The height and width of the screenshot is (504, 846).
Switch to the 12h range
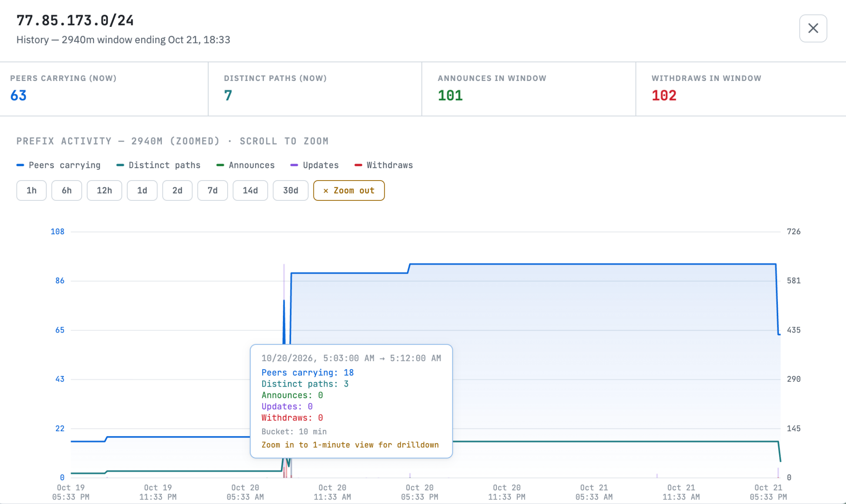click(x=105, y=190)
